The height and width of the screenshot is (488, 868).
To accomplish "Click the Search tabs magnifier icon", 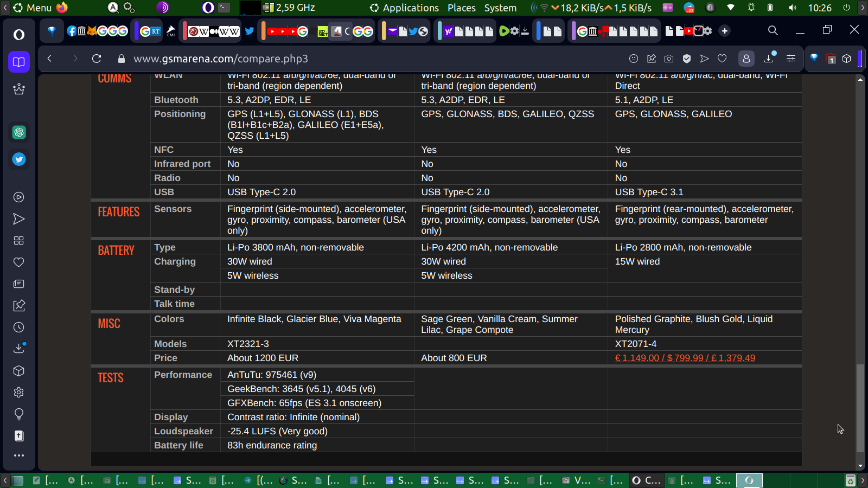I will point(773,30).
